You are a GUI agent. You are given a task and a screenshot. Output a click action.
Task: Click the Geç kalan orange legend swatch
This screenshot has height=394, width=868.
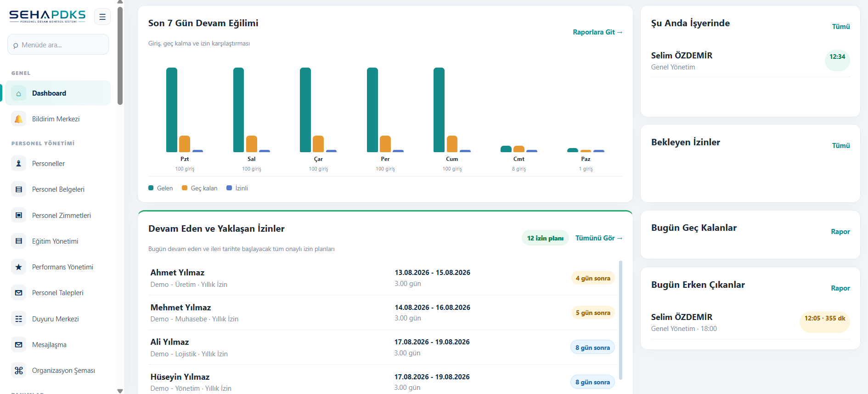tap(185, 188)
